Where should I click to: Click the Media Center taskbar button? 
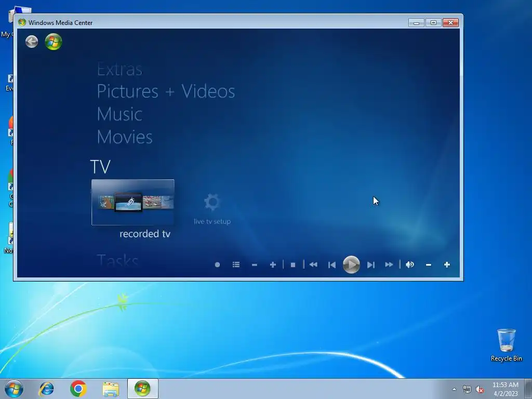click(142, 389)
